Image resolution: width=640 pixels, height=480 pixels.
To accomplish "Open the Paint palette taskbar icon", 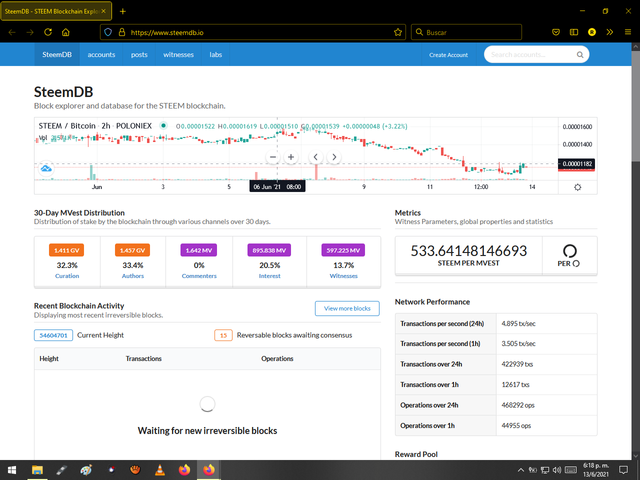I will tap(86, 470).
